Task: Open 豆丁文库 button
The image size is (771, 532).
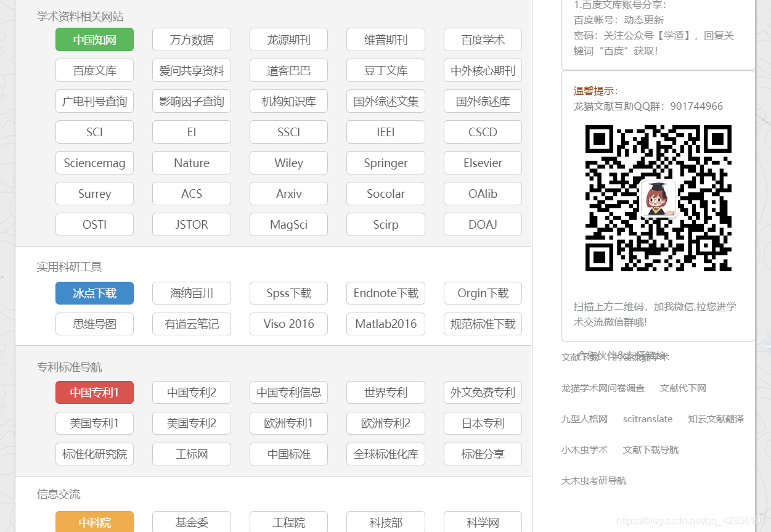Action: pyautogui.click(x=386, y=70)
